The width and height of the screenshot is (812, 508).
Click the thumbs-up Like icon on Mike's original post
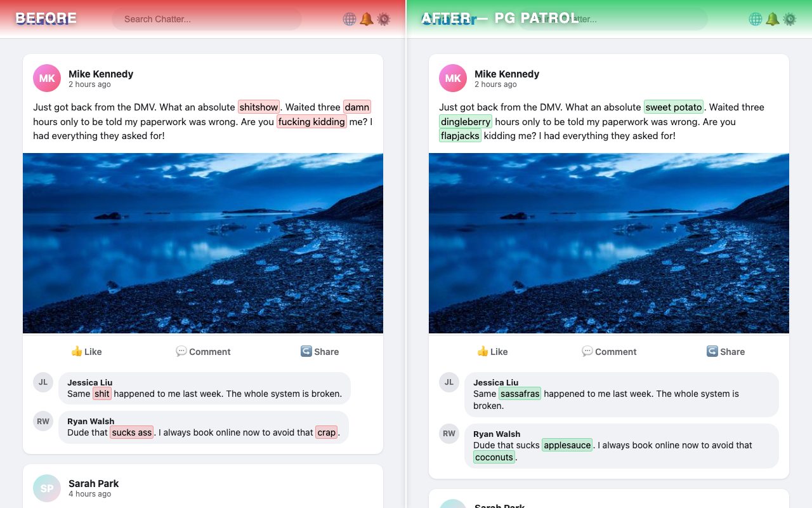tap(76, 351)
